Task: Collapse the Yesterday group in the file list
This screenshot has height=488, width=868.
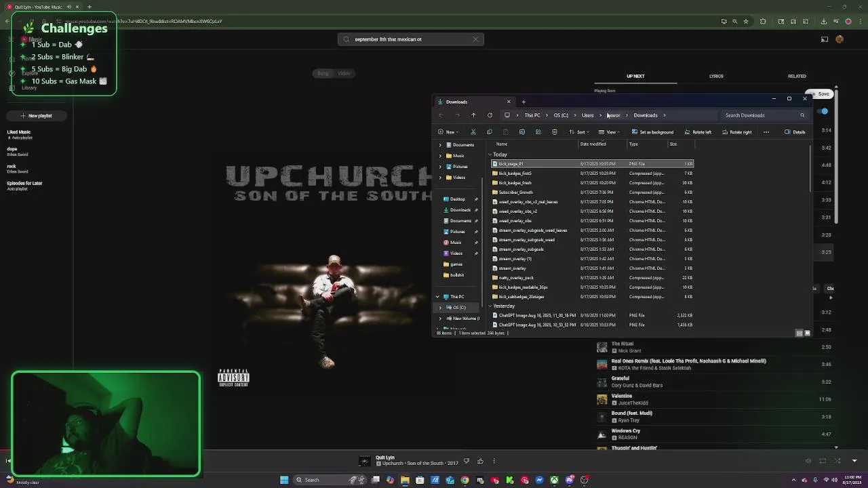Action: click(490, 306)
